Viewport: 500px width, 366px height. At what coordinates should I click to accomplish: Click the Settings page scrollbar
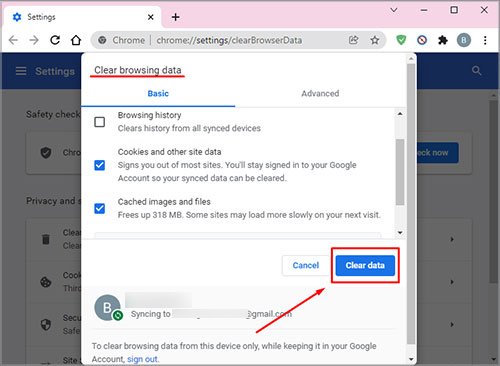[x=493, y=192]
